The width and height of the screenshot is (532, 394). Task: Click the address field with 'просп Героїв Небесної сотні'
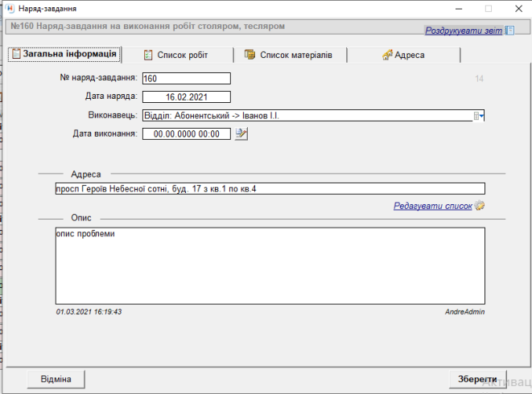pyautogui.click(x=270, y=189)
